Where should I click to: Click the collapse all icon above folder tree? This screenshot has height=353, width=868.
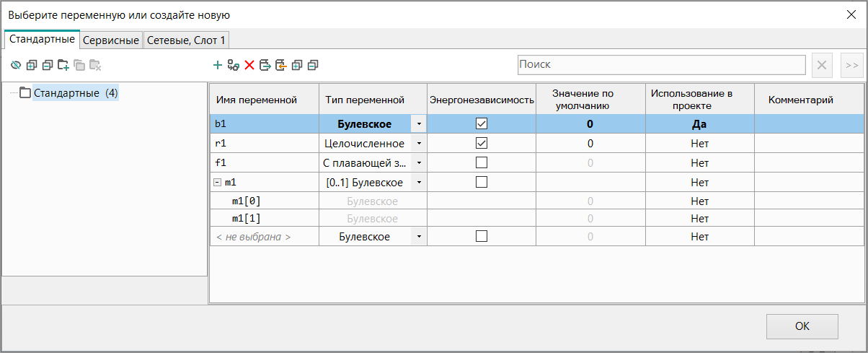pos(48,66)
